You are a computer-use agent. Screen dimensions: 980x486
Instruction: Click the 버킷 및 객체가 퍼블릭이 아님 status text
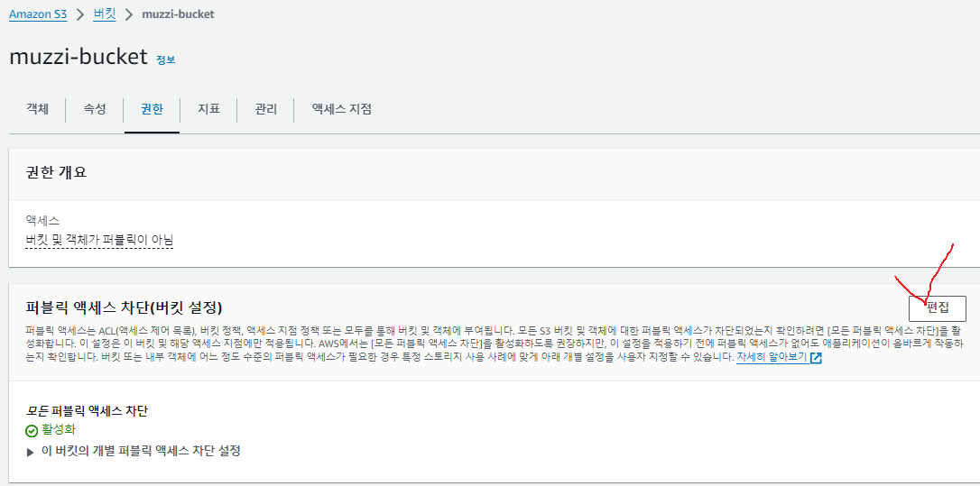pos(99,239)
